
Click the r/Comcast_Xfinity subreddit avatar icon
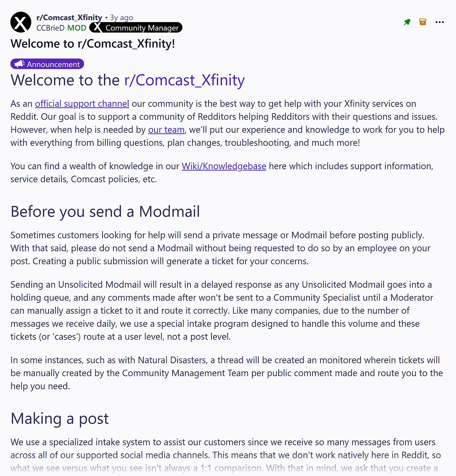pos(21,22)
